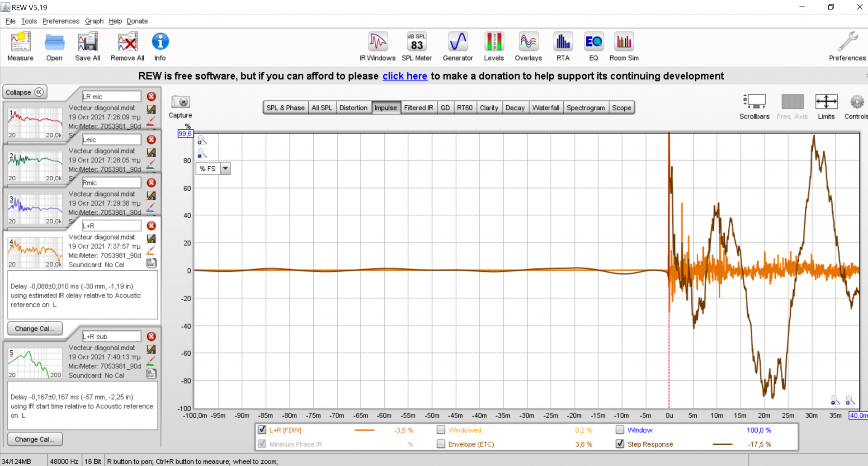
Task: Uncheck the L+R [FDW] trace checkbox
Action: 262,429
